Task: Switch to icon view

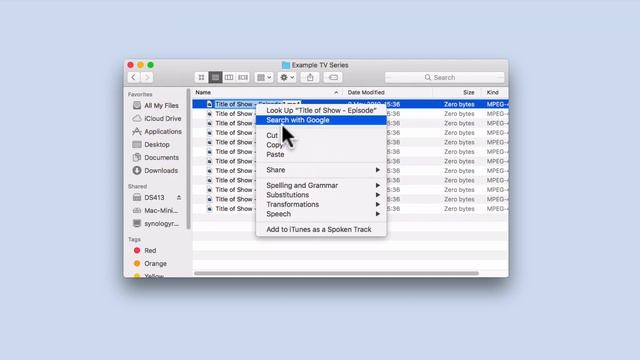Action: pyautogui.click(x=201, y=78)
